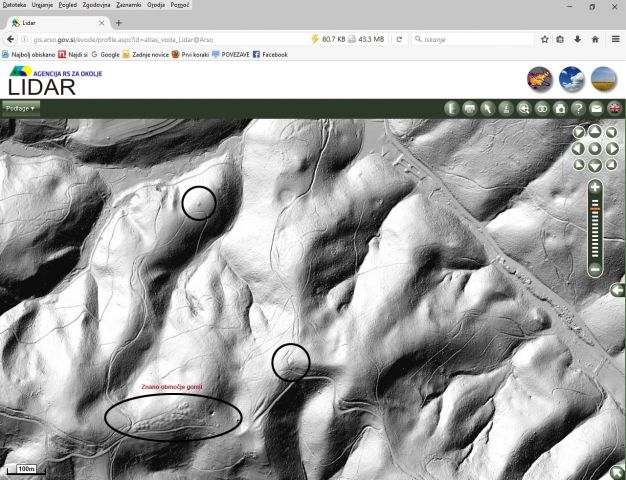Open help with question mark icon

tap(578, 108)
